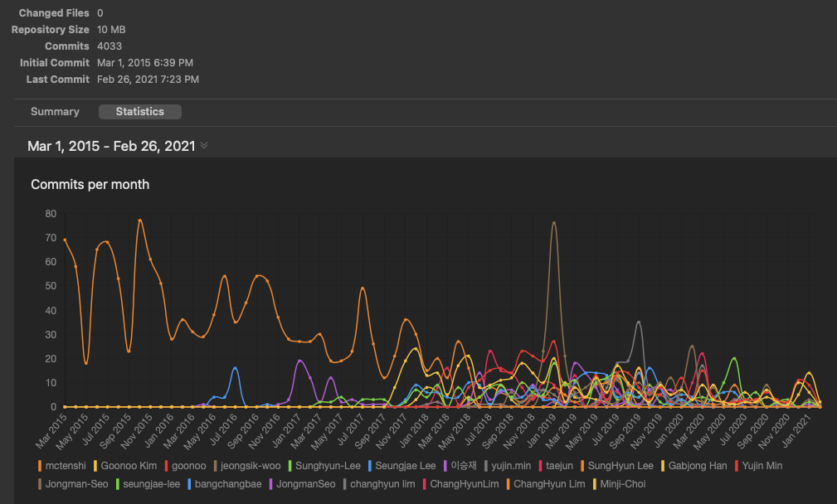Select Minji-Choi legend entry
The image size is (837, 504).
[x=619, y=484]
